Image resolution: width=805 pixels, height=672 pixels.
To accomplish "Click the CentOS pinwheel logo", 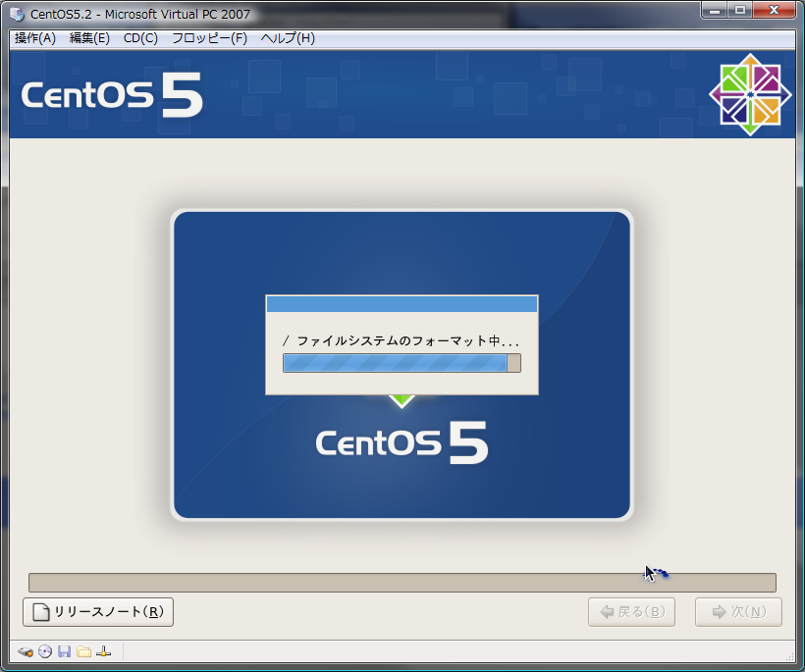I will (750, 95).
